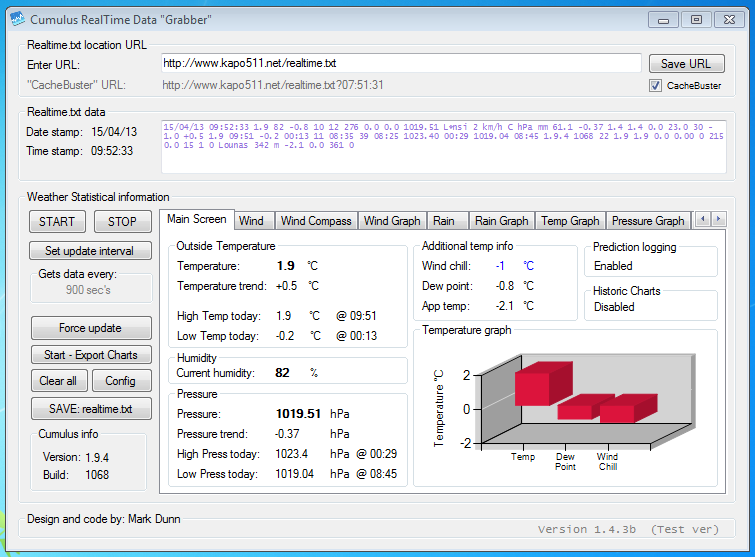Click Start - Export Charts button

coord(90,355)
